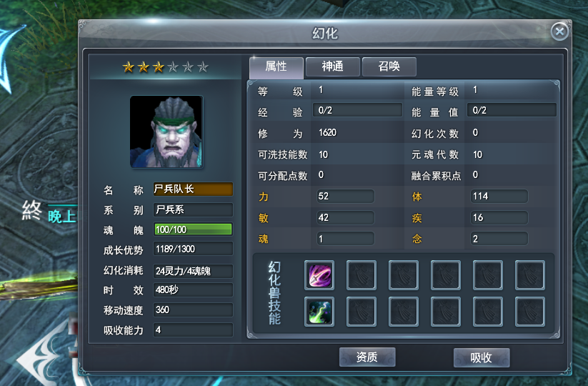Select the green energy skill icon

319,312
